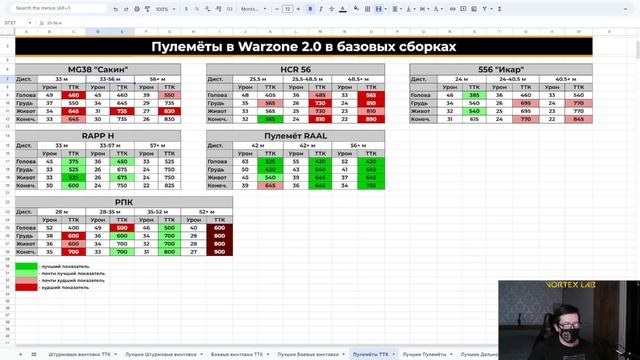
Task: Open more number formats (123)
Action: pyautogui.click(x=229, y=9)
